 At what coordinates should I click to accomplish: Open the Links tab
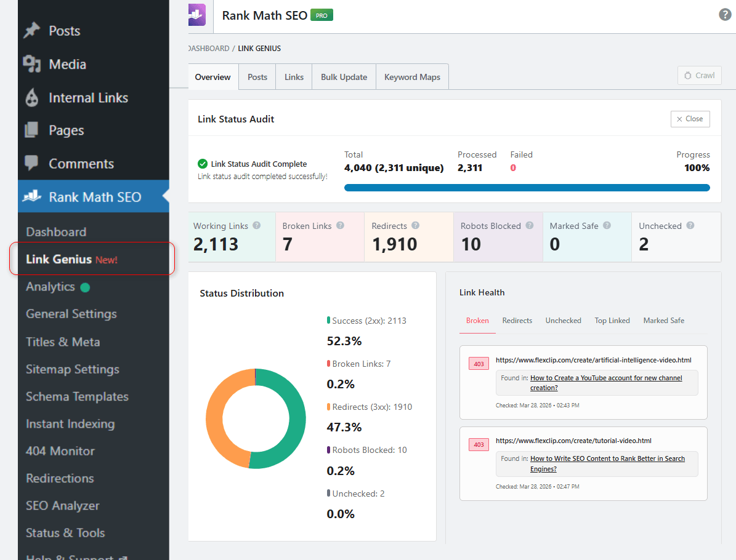294,77
